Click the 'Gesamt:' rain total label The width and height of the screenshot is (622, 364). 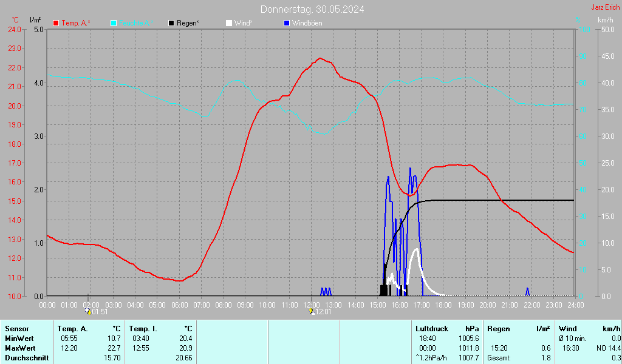499,358
